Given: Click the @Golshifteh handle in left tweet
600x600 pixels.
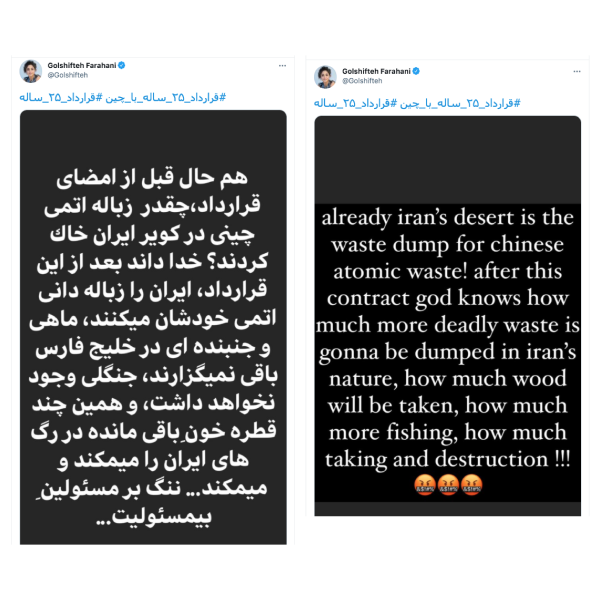Looking at the screenshot, I should (68, 75).
